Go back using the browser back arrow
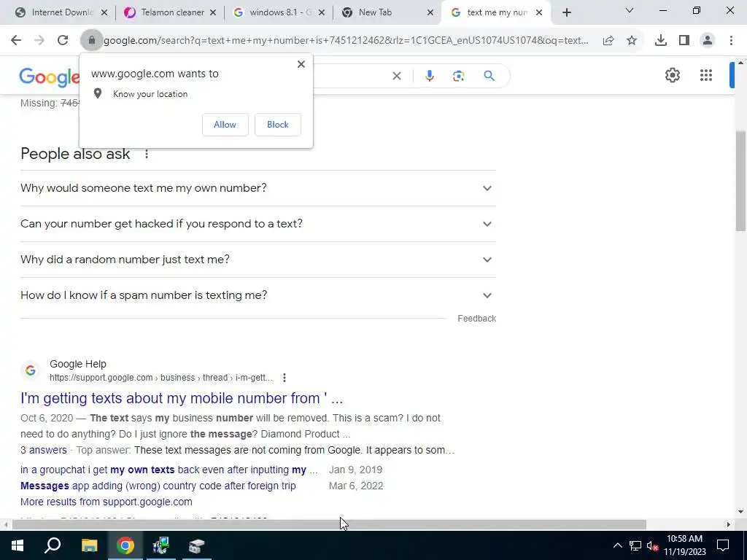 16,41
